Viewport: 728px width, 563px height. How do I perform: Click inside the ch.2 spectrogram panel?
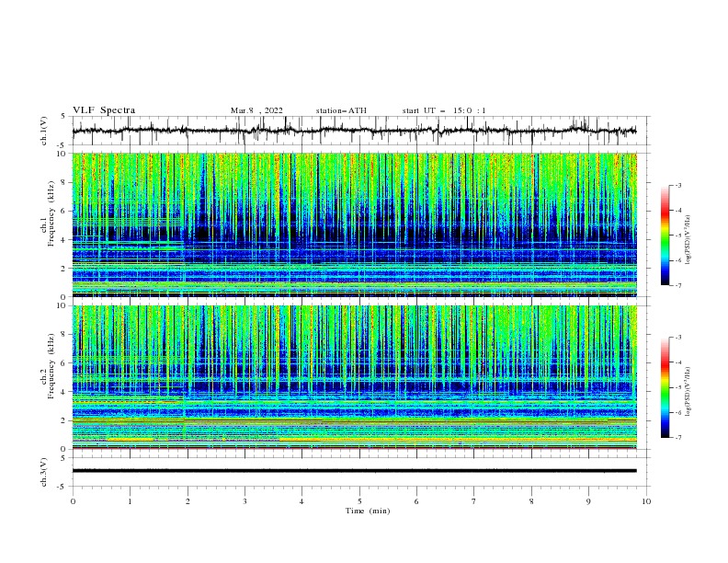pyautogui.click(x=355, y=377)
